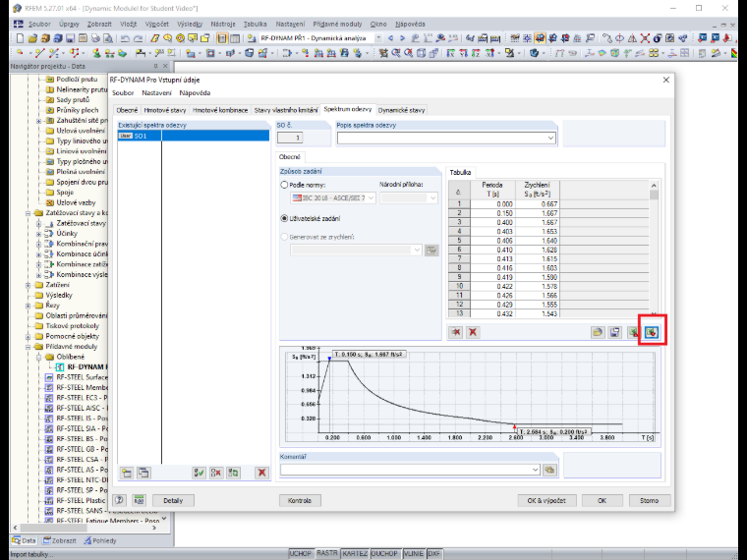Click the export table to Excel icon

coord(633,332)
